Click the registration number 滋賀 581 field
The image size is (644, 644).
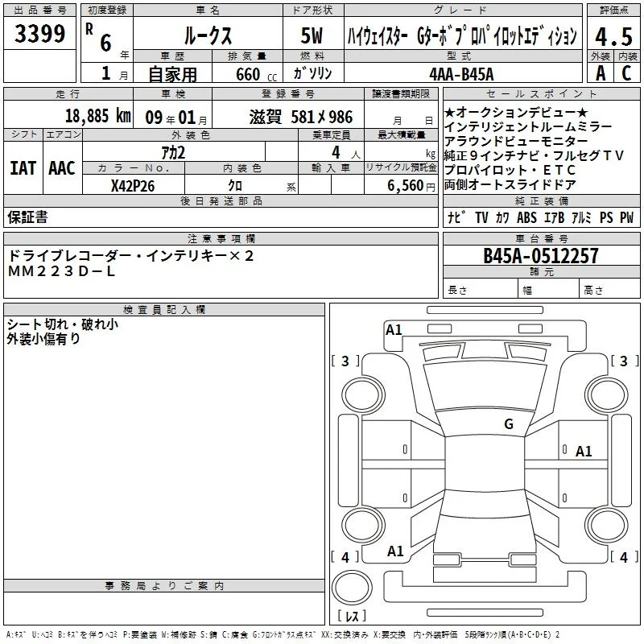click(301, 117)
